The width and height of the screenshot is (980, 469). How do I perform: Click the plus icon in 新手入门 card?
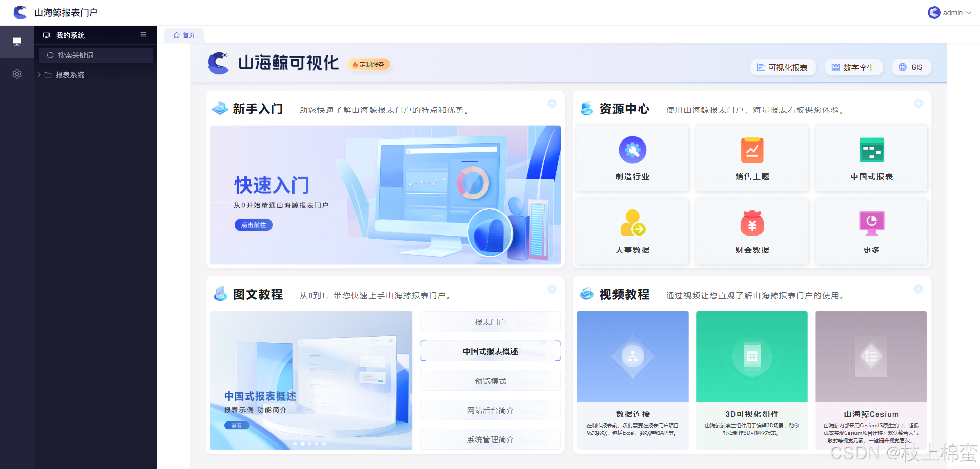tap(552, 104)
